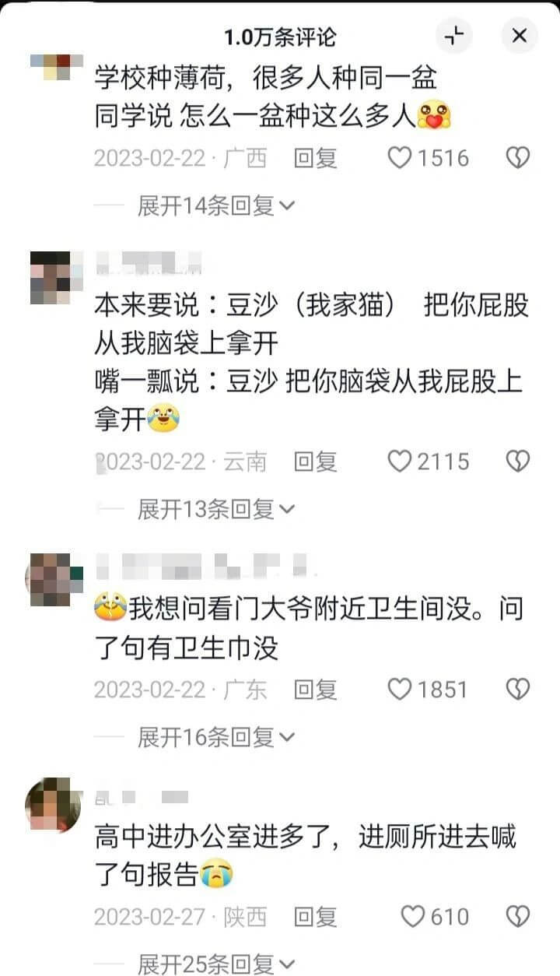This screenshot has height=976, width=560.
Task: Expand the 展开16条回复 replies
Action: (x=216, y=736)
